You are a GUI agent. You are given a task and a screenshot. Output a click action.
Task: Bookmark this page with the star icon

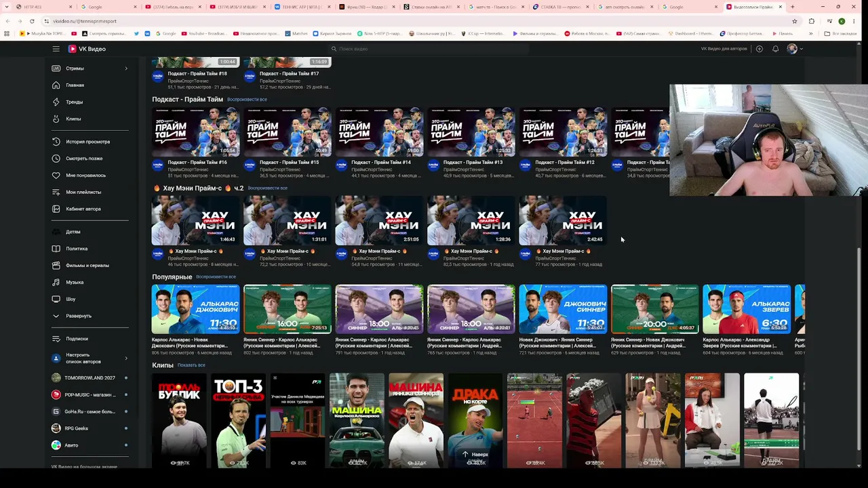(794, 21)
